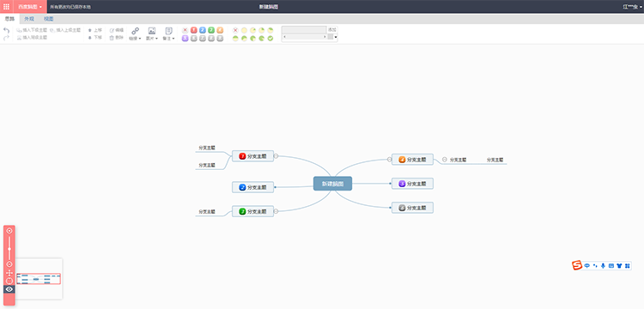Click the locate root node icon
The height and width of the screenshot is (309, 644).
click(x=9, y=281)
